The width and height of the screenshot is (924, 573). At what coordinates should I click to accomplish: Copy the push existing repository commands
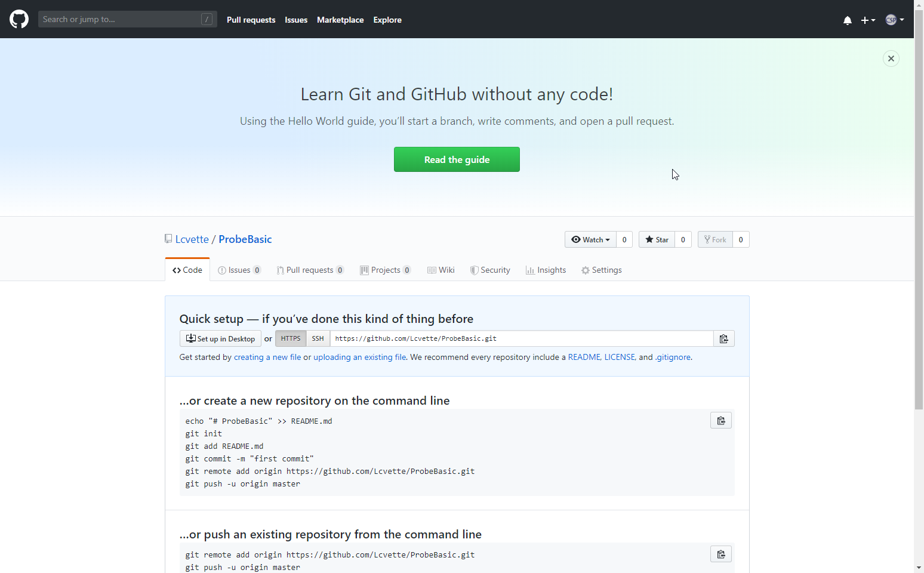click(x=721, y=554)
